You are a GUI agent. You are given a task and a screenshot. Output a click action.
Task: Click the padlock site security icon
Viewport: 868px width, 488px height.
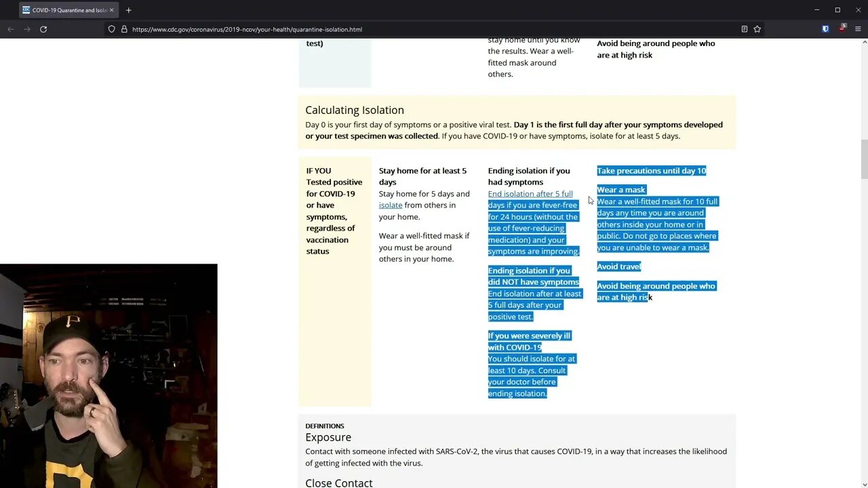tap(124, 29)
